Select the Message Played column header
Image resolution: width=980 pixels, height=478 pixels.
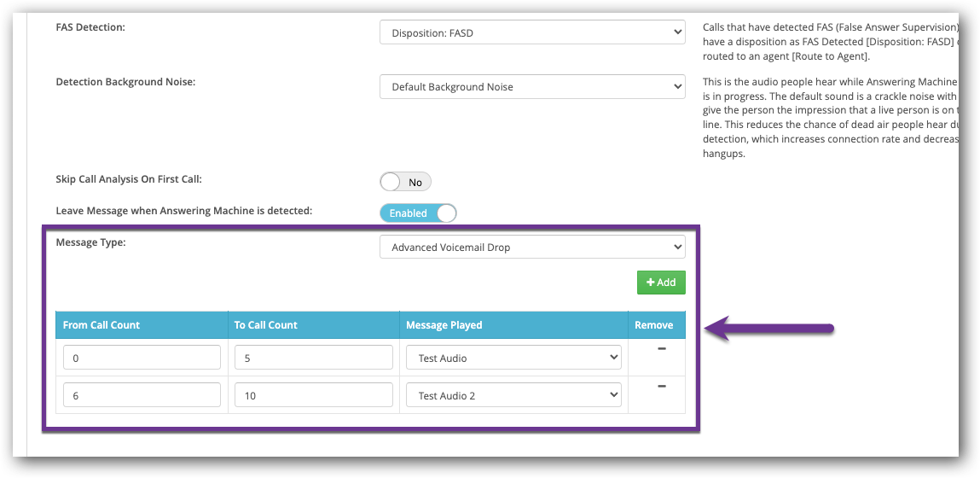click(x=444, y=325)
